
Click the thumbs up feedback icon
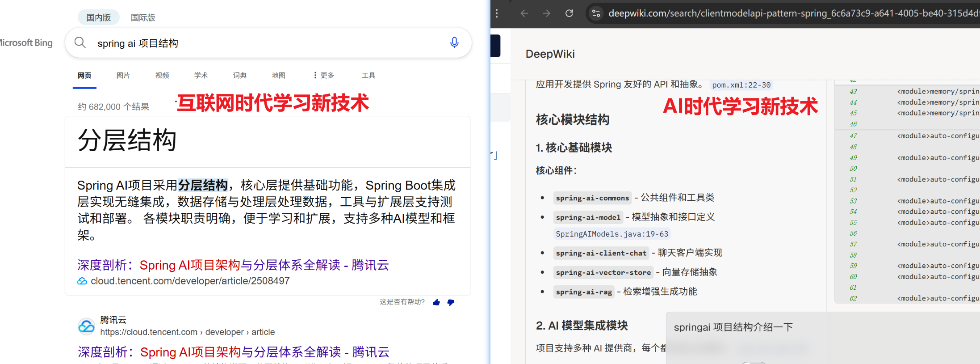436,303
